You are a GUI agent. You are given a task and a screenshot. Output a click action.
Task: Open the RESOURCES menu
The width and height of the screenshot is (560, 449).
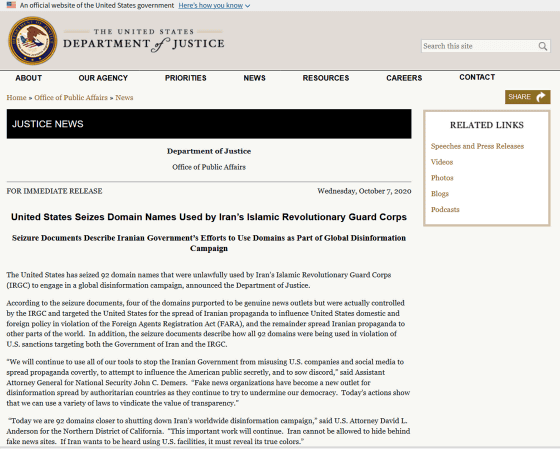[326, 78]
